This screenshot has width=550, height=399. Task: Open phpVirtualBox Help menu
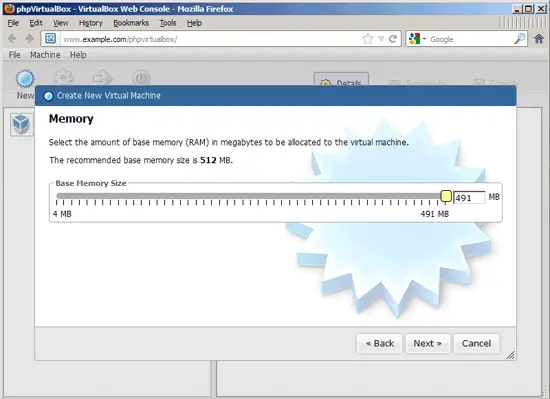click(x=78, y=55)
